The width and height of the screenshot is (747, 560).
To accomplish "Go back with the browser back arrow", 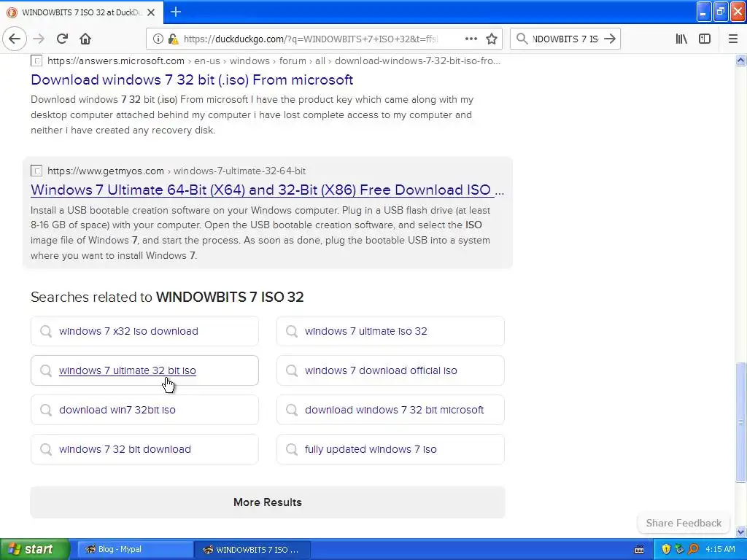I will point(15,39).
